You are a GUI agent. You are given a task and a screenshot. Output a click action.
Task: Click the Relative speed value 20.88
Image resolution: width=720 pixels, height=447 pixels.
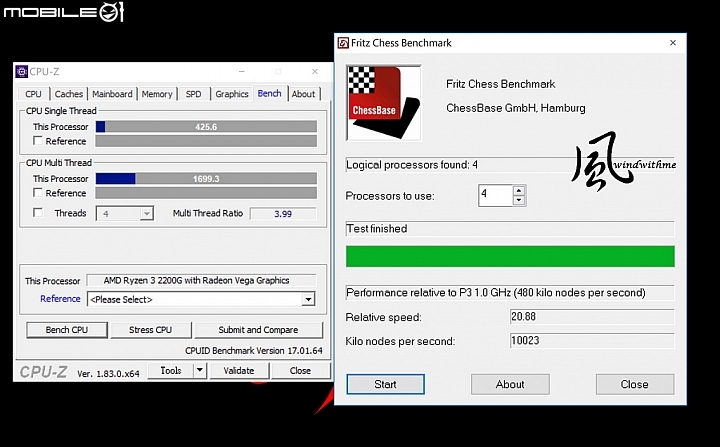click(592, 317)
